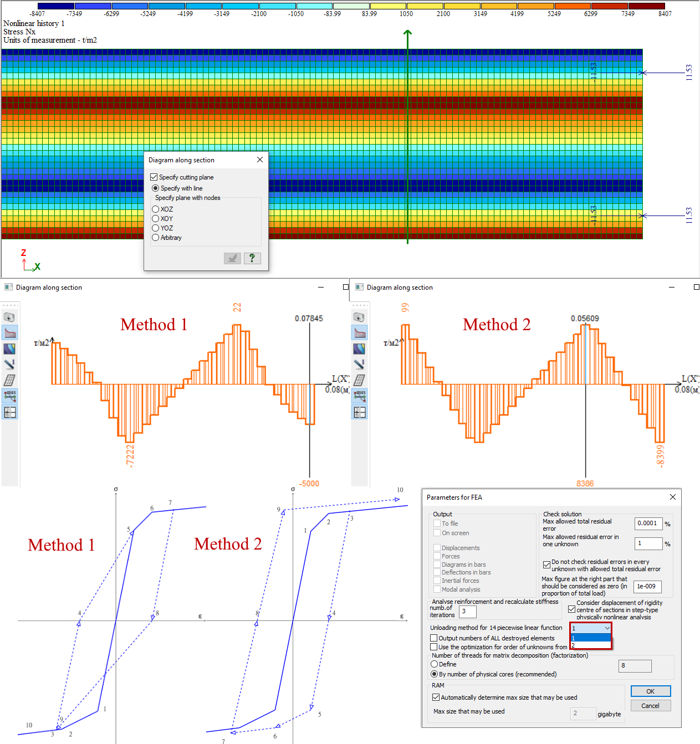The image size is (700, 744).
Task: Select the Arbitrary plane option
Action: coord(156,237)
